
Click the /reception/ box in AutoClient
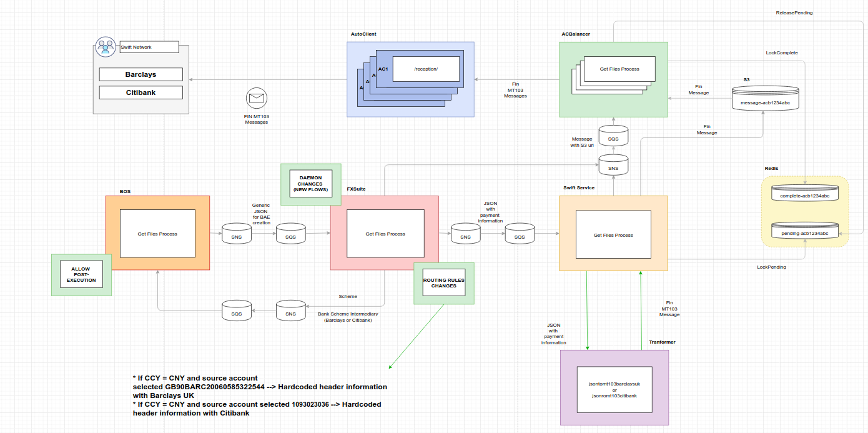426,69
